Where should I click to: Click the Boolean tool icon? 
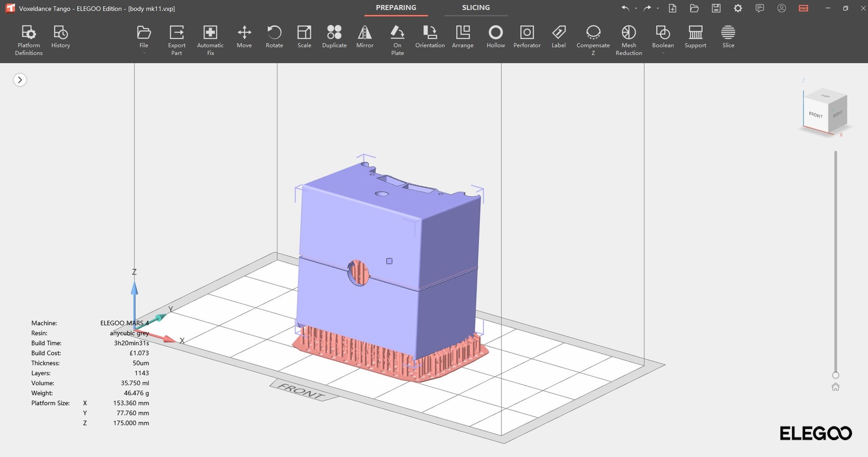click(663, 33)
